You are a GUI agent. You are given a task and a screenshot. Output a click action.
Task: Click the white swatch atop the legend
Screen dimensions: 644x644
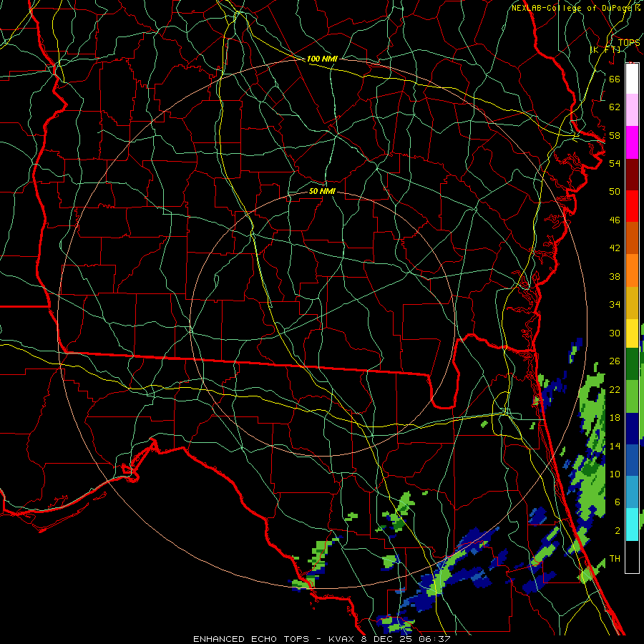[x=632, y=79]
